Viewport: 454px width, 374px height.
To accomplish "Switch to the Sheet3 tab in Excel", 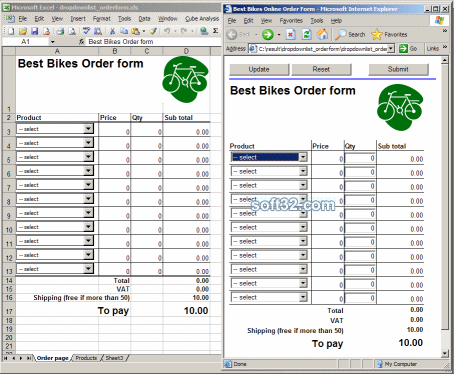I will pos(114,358).
